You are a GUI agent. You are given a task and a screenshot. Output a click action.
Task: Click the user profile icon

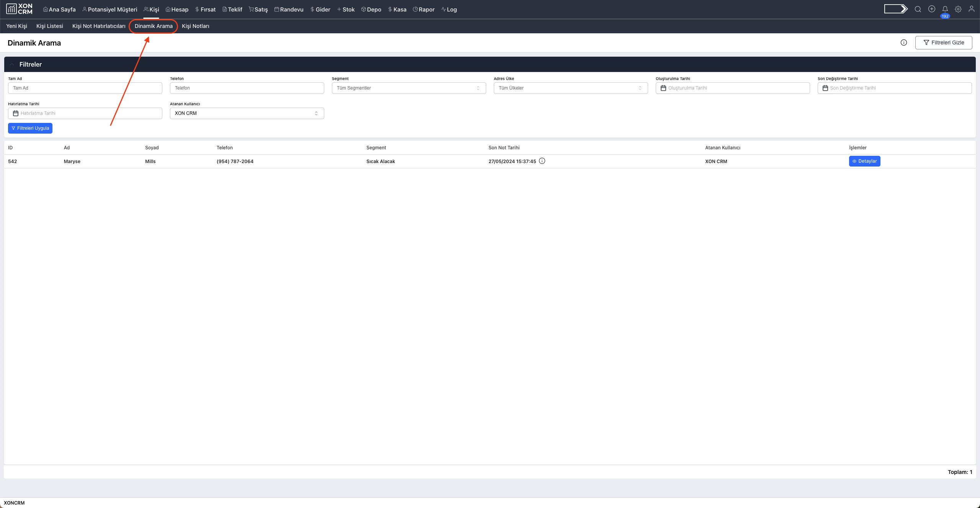971,9
